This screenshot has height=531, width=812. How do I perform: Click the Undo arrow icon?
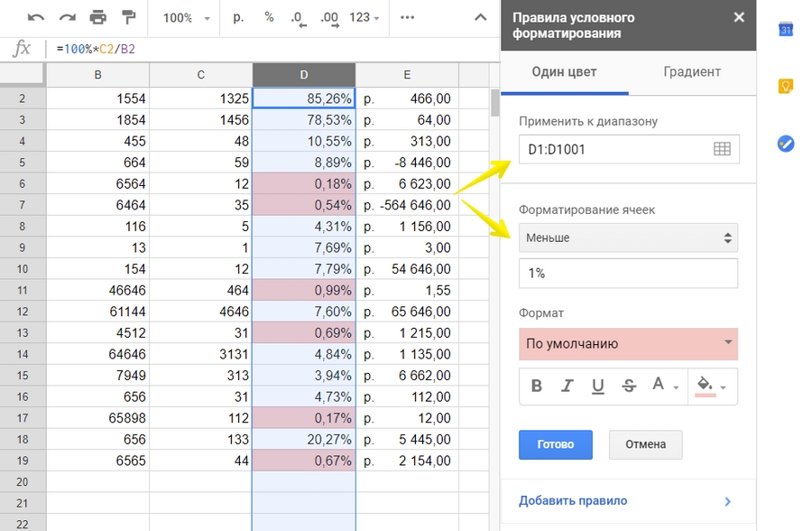(x=35, y=17)
